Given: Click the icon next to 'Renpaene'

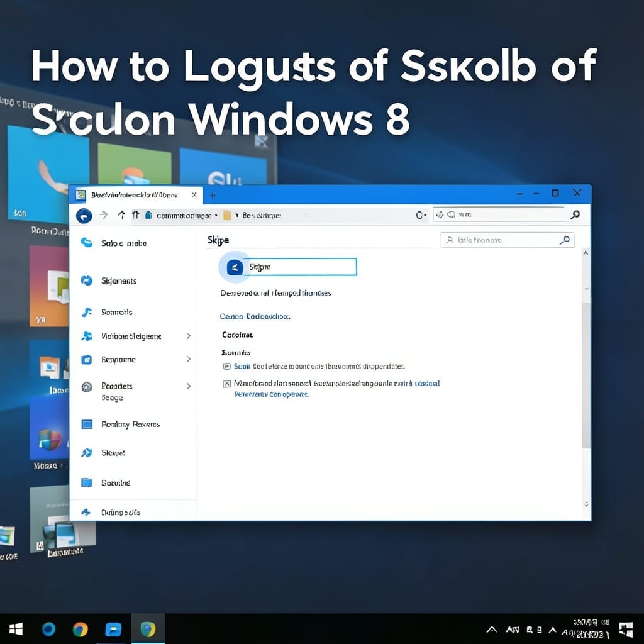Looking at the screenshot, I should coord(86,359).
